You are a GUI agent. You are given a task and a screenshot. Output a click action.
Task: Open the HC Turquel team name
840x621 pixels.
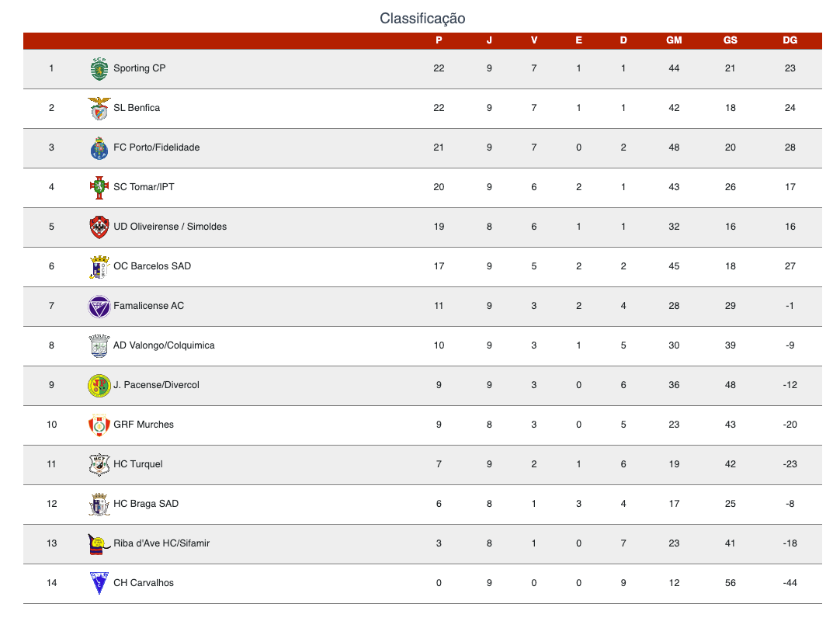138,464
